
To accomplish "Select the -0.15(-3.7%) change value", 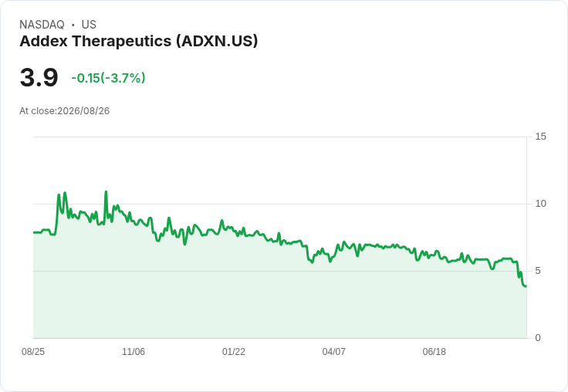I will (x=108, y=78).
